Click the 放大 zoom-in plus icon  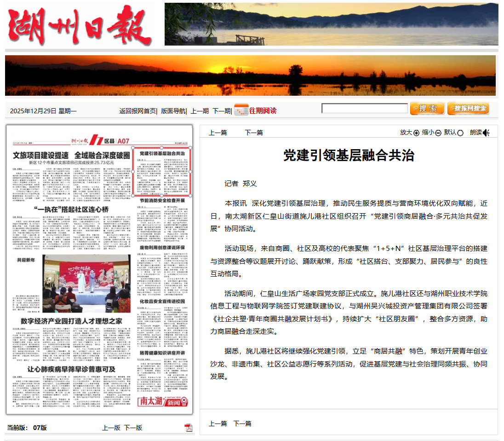point(417,133)
